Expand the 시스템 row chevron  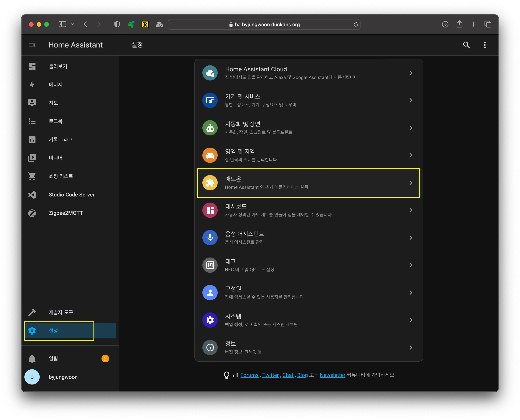(x=411, y=320)
